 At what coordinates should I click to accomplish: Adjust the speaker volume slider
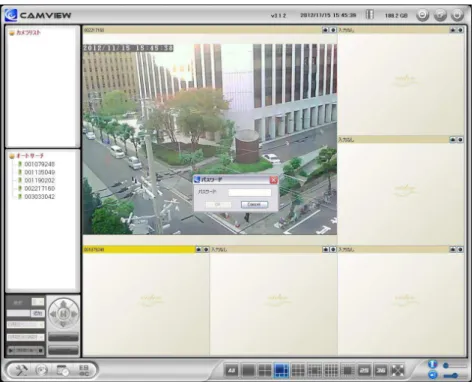pos(455,376)
